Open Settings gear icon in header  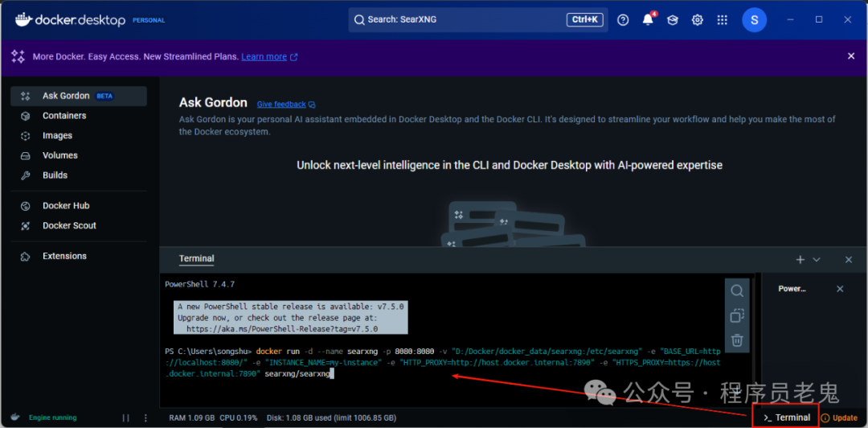(698, 20)
